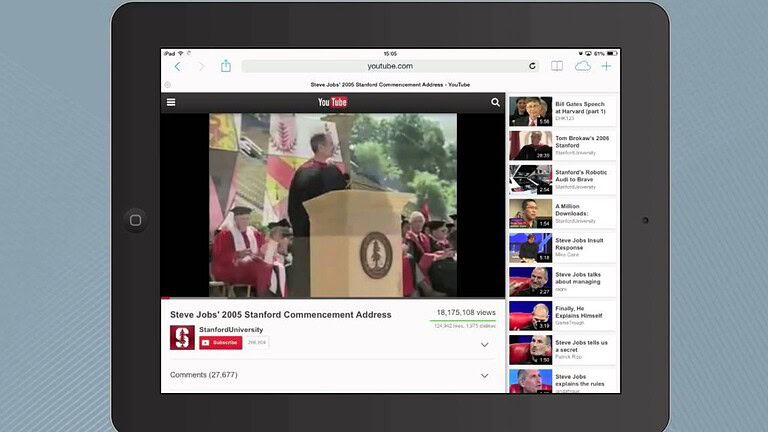Open YouTube hamburger menu
768x432 pixels.
click(x=171, y=102)
